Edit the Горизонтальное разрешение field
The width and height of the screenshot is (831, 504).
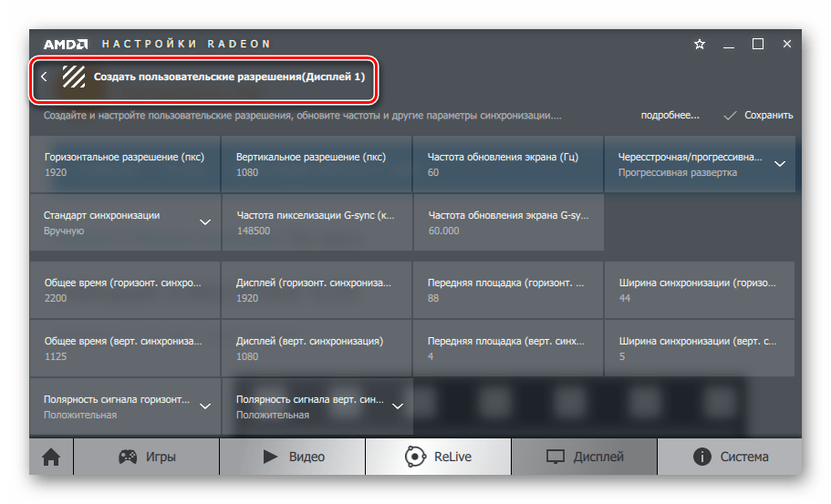pos(125,164)
